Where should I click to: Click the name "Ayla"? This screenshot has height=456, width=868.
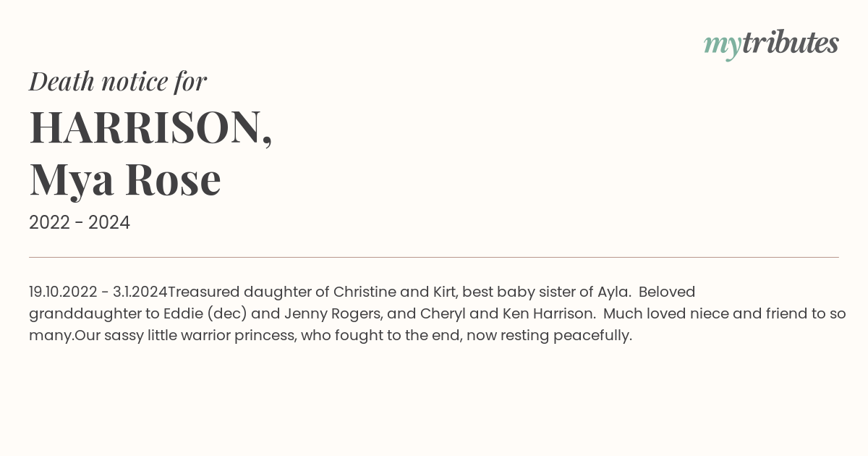pos(612,292)
